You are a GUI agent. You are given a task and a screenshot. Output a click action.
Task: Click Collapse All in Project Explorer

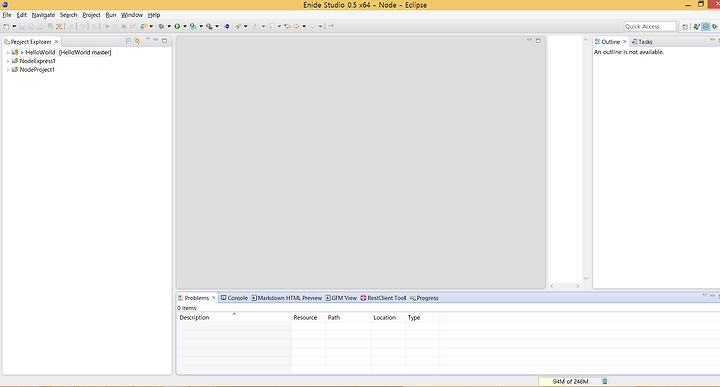[128, 41]
